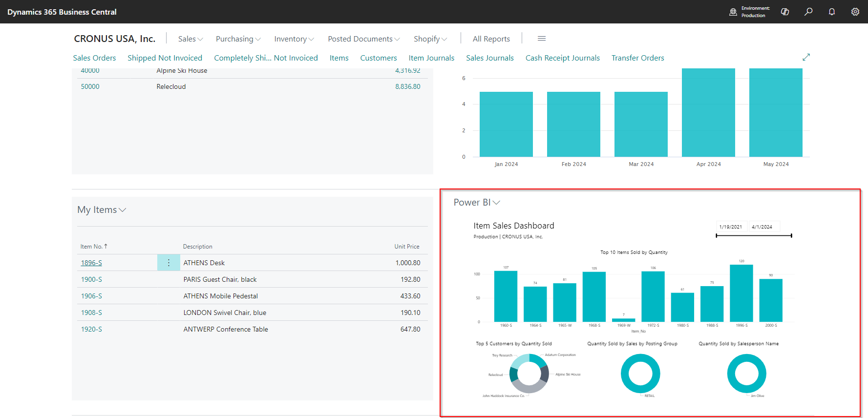Click the Jim Olive salesperson donut chart
The image size is (868, 418).
point(747,374)
